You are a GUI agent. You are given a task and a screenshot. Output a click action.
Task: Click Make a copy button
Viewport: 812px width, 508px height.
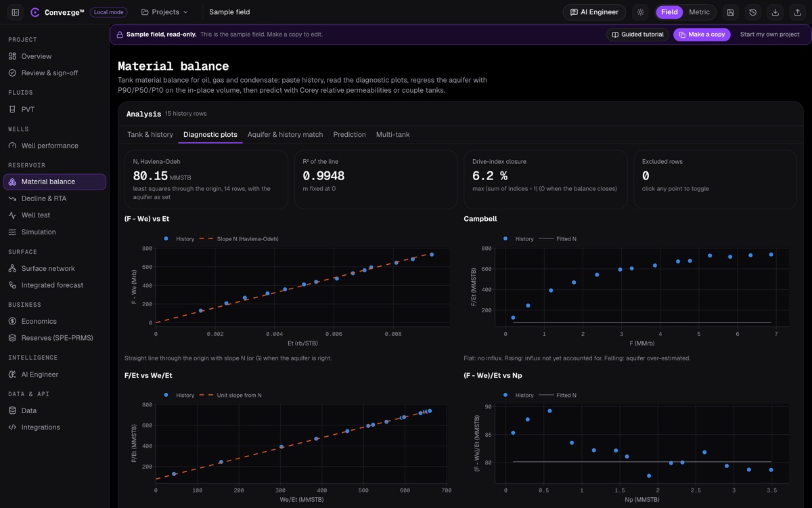point(702,35)
